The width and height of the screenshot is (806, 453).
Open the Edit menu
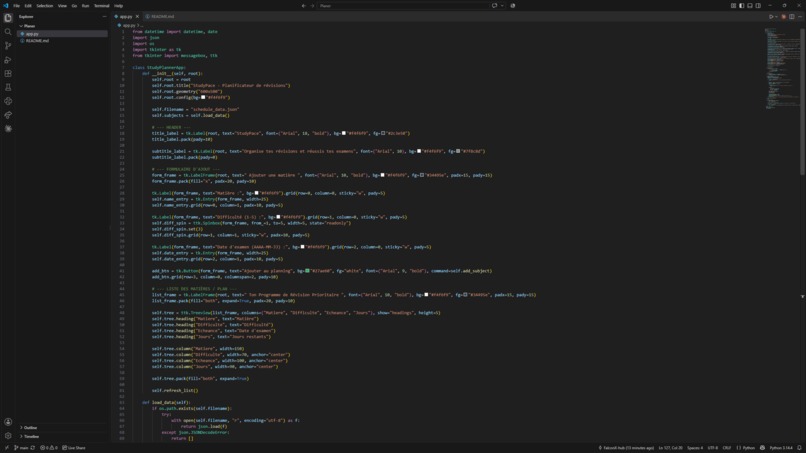point(28,6)
